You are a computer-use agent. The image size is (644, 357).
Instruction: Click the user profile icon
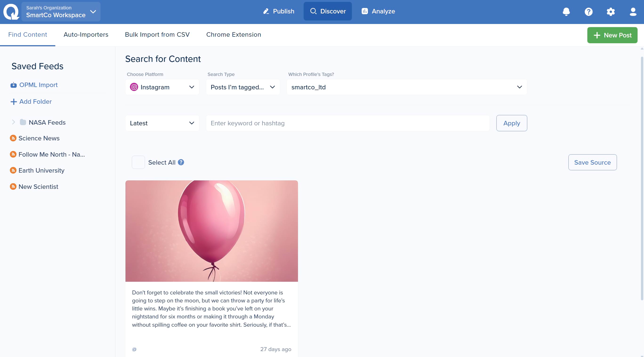[x=633, y=12]
